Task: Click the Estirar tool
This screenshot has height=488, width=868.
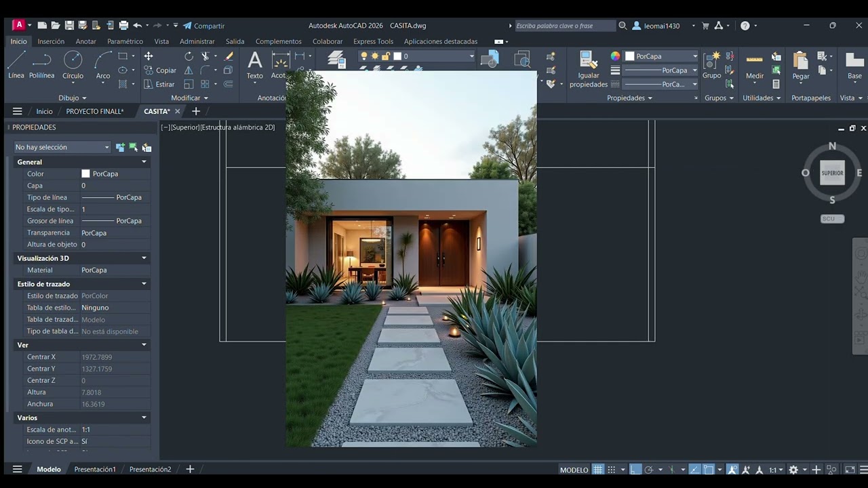Action: click(159, 85)
